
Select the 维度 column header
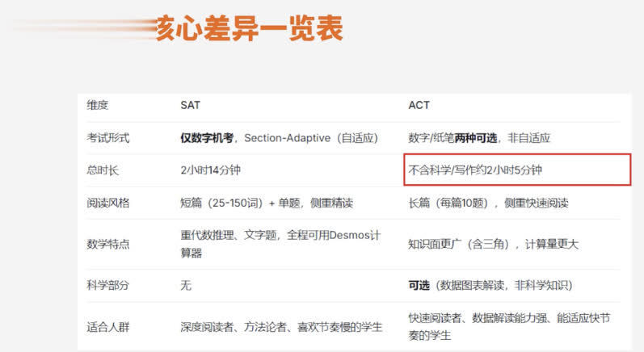[x=97, y=106]
